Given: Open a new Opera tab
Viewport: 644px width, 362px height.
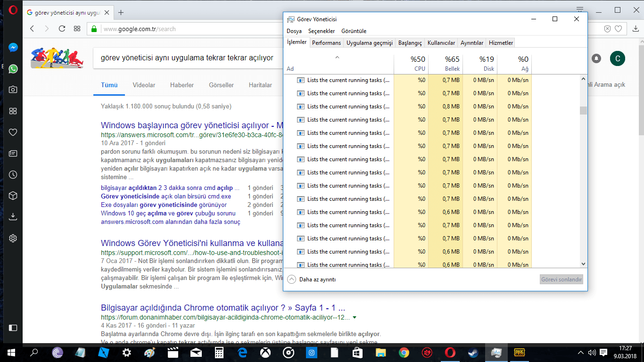Looking at the screenshot, I should (121, 12).
